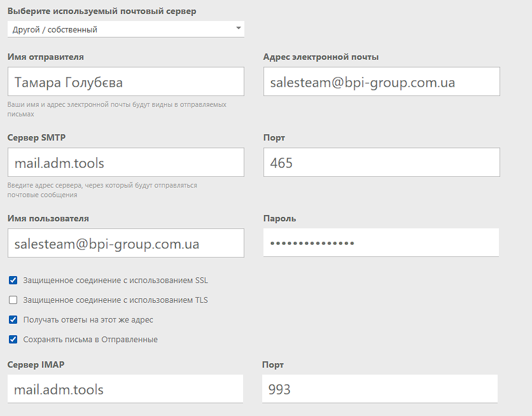Edit the IMAP port field showing 993
This screenshot has width=532, height=416.
(x=380, y=389)
